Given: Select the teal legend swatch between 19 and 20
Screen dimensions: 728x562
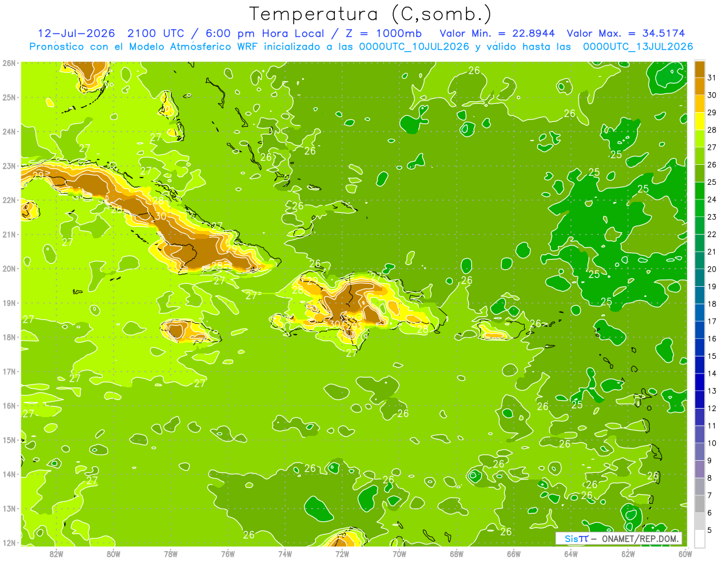Looking at the screenshot, I should point(699,278).
